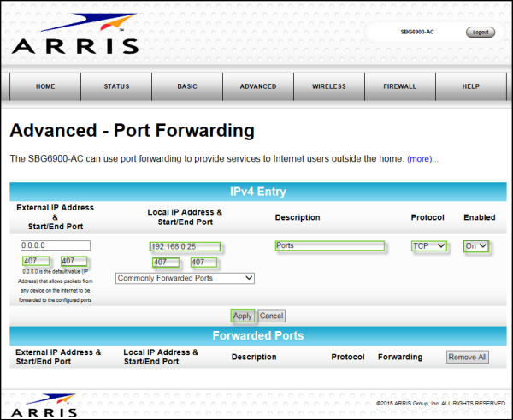Open the WIRELESS settings tab

pyautogui.click(x=329, y=86)
